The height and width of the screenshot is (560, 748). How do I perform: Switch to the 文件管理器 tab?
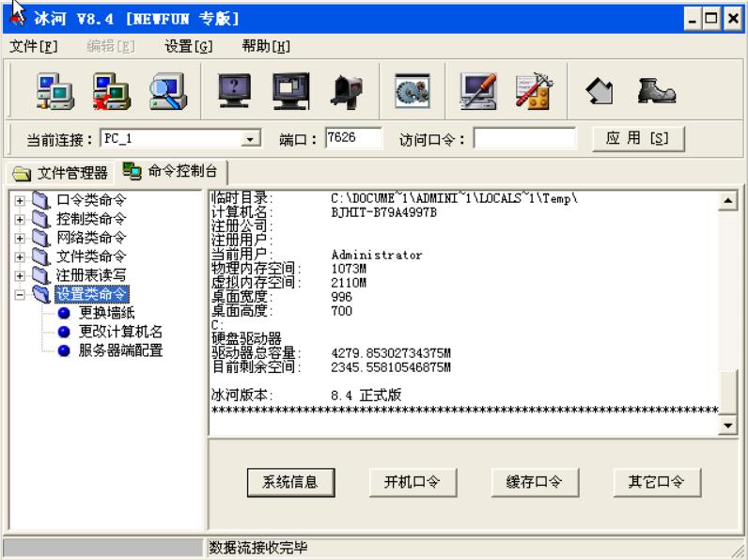tap(60, 173)
